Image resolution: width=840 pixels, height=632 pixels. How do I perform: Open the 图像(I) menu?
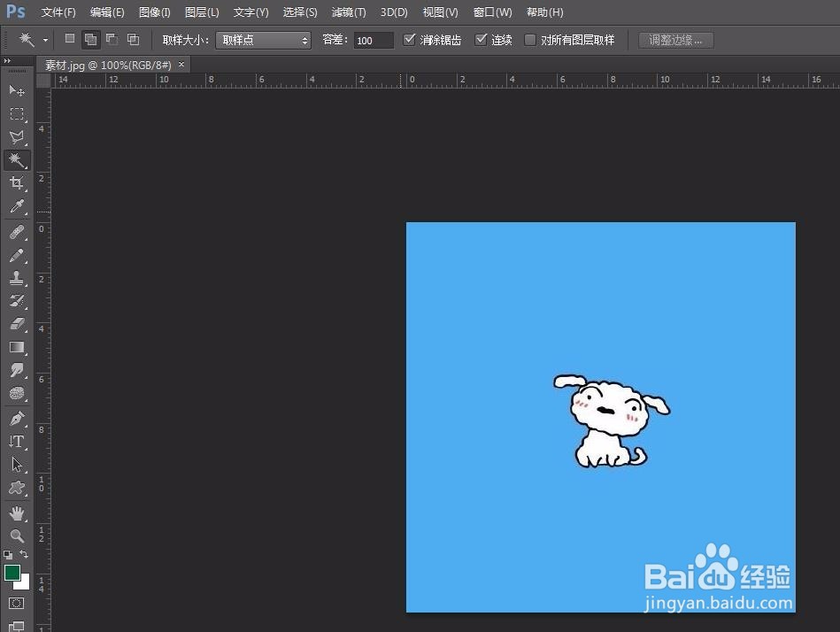click(x=154, y=12)
